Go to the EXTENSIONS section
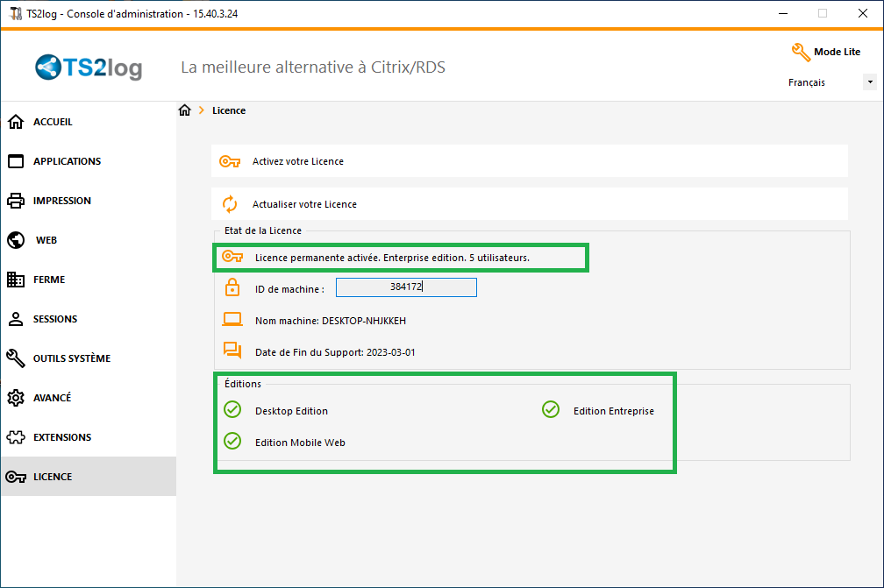This screenshot has height=588, width=884. (x=89, y=437)
